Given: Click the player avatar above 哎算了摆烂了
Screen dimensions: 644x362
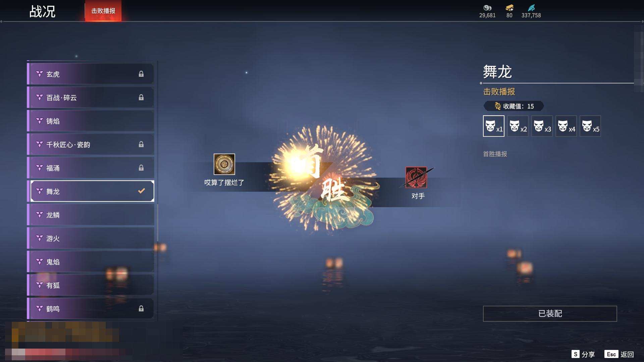Looking at the screenshot, I should (x=224, y=164).
